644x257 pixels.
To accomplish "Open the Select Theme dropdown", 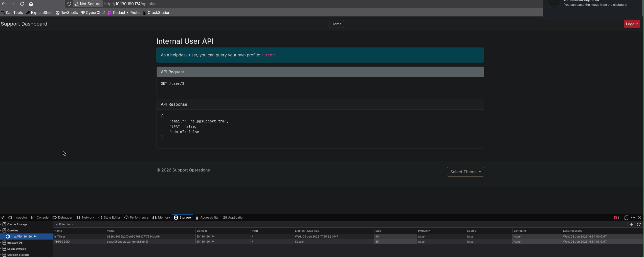I will (465, 172).
